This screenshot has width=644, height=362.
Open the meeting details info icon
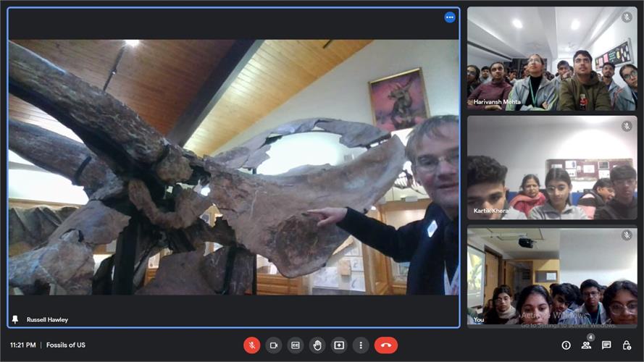pos(566,345)
